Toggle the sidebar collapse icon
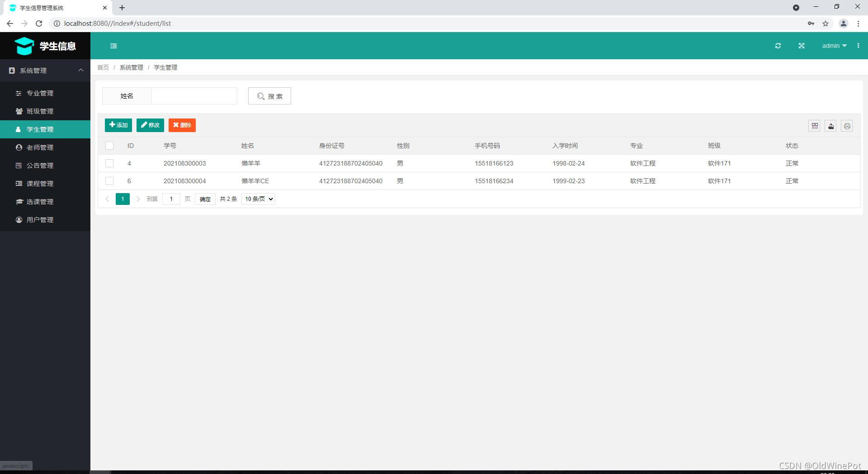 (x=113, y=46)
